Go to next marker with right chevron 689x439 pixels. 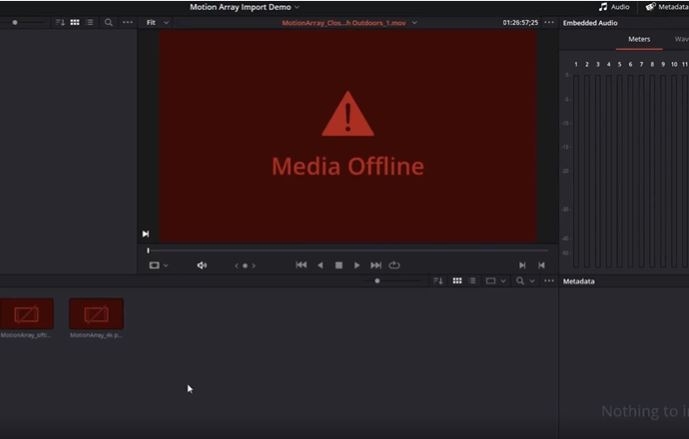[254, 266]
